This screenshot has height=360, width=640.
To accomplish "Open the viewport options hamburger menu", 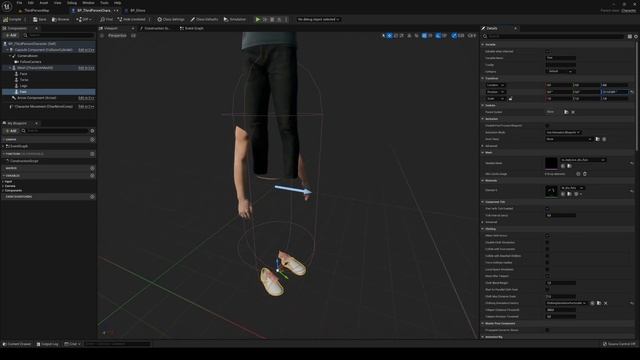I will tap(102, 36).
